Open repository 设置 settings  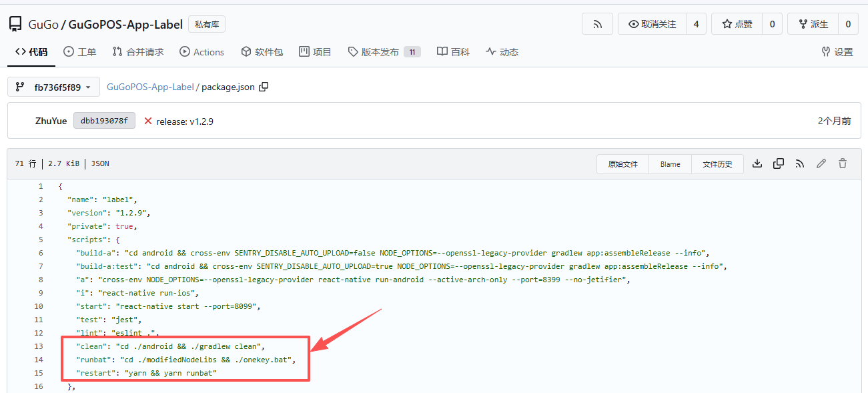[837, 52]
